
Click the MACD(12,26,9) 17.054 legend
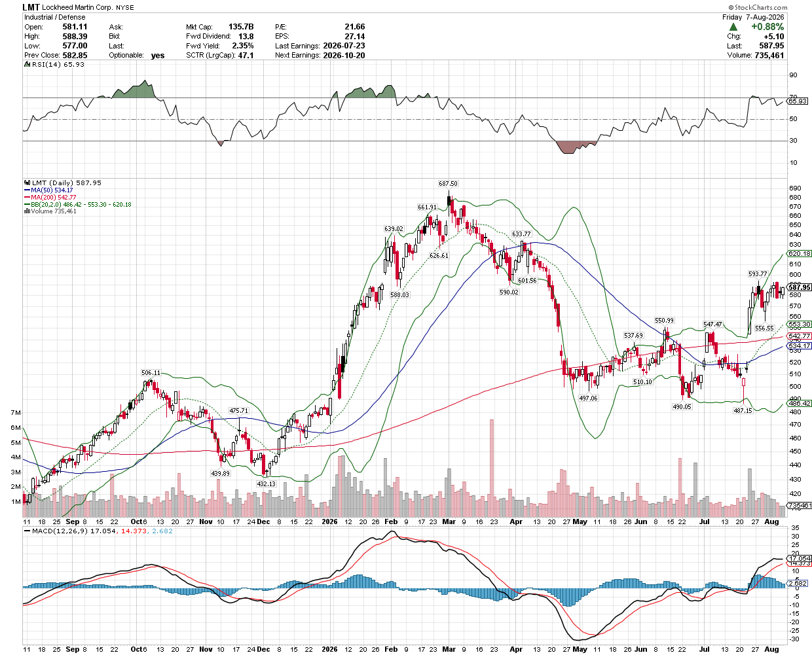[71, 531]
